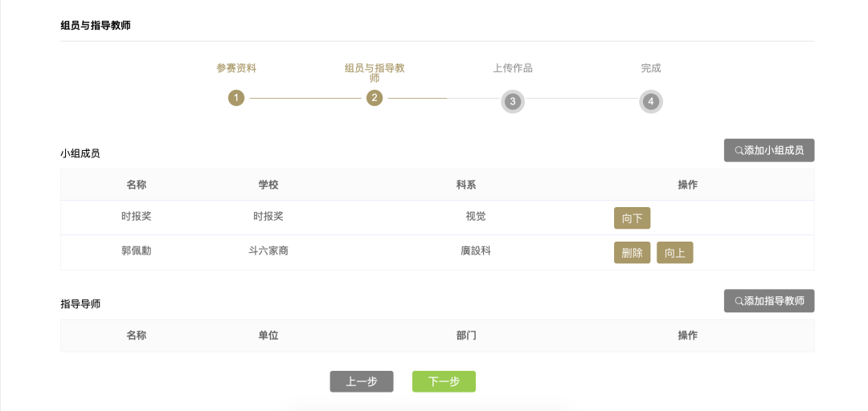868x411 pixels.
Task: Move 郭佩勳 up with 向上
Action: coord(675,253)
